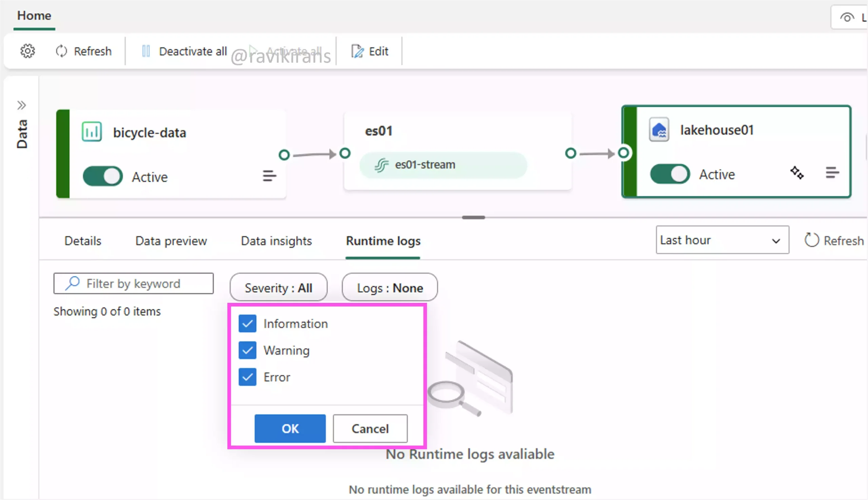Click the panel resize handle bar
This screenshot has width=868, height=500.
coord(473,218)
